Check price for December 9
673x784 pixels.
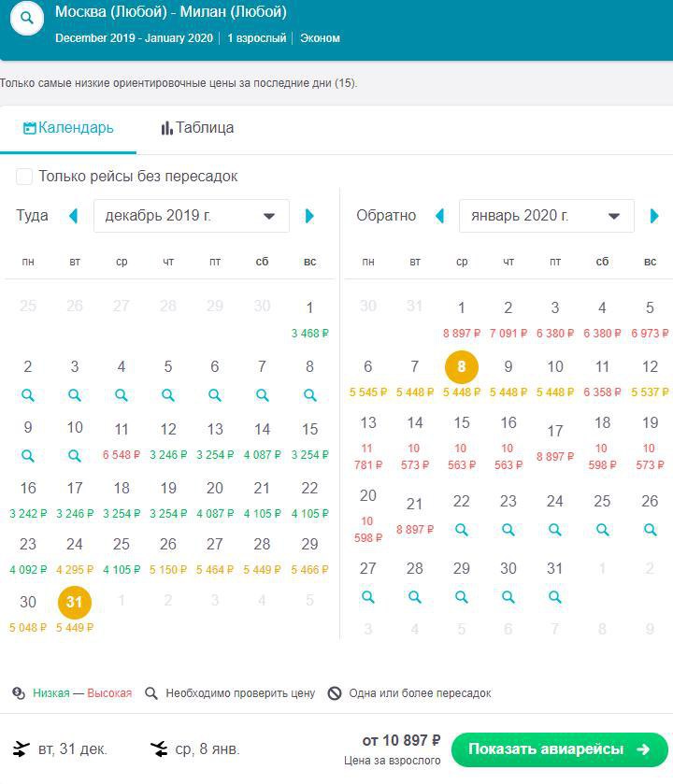coord(28,455)
